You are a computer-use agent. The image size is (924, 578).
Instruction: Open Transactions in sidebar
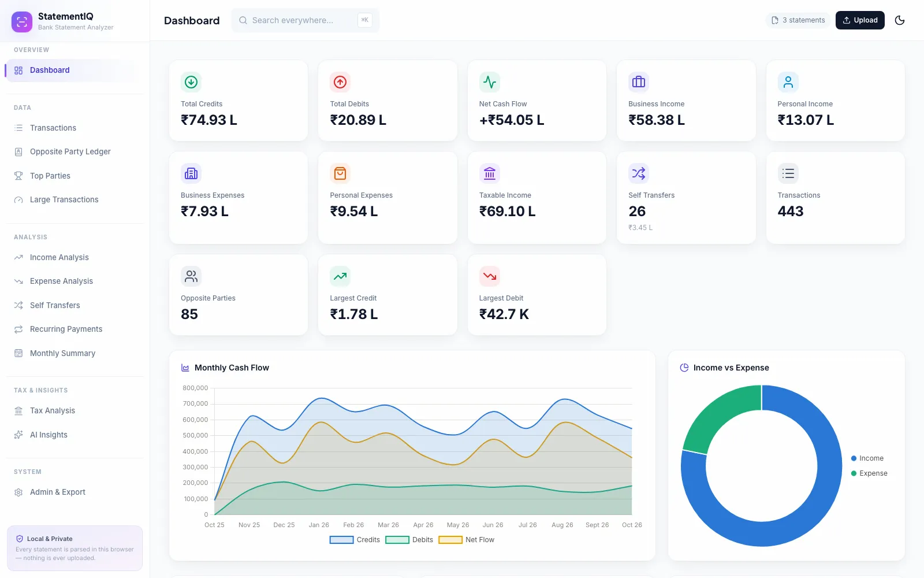(74, 128)
